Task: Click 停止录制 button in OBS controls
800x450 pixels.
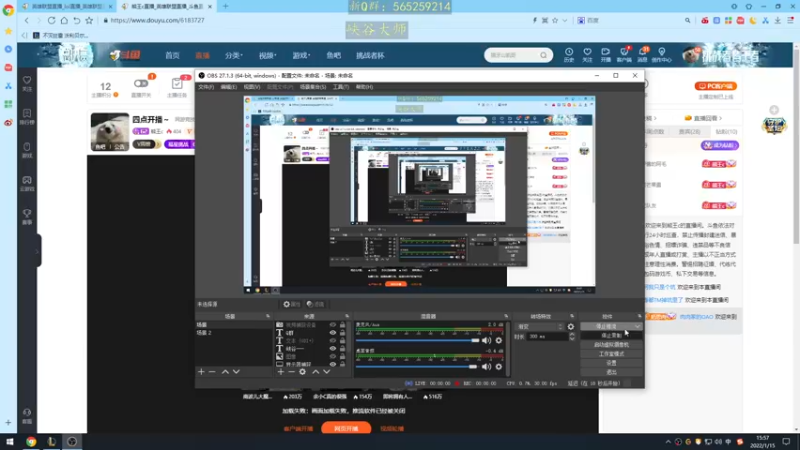Action: 611,336
